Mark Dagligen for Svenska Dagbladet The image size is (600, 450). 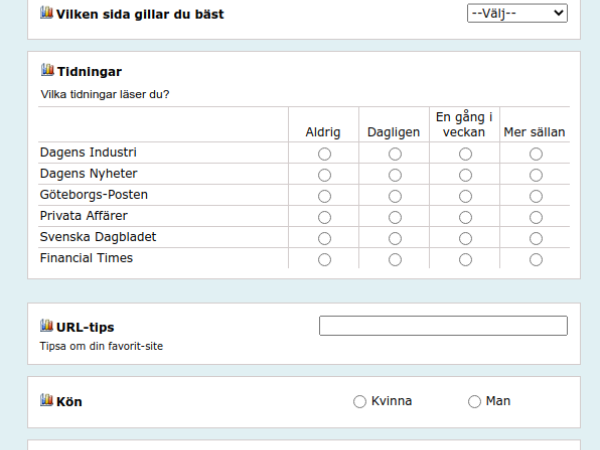[x=395, y=238]
